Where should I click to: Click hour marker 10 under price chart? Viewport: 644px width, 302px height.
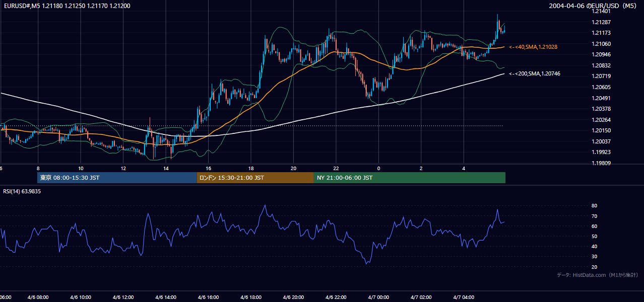point(81,168)
